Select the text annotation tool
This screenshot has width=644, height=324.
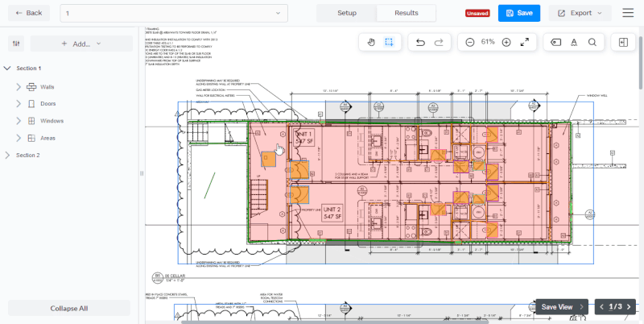pyautogui.click(x=574, y=42)
